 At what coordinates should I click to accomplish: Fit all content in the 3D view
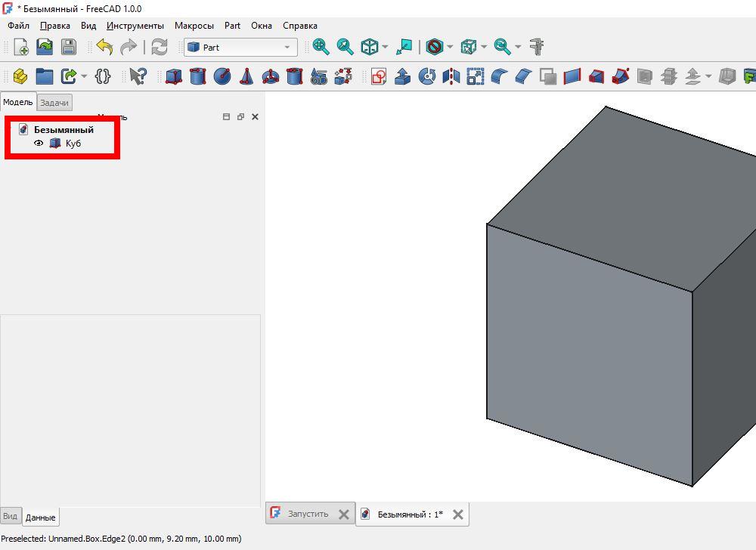coord(321,47)
